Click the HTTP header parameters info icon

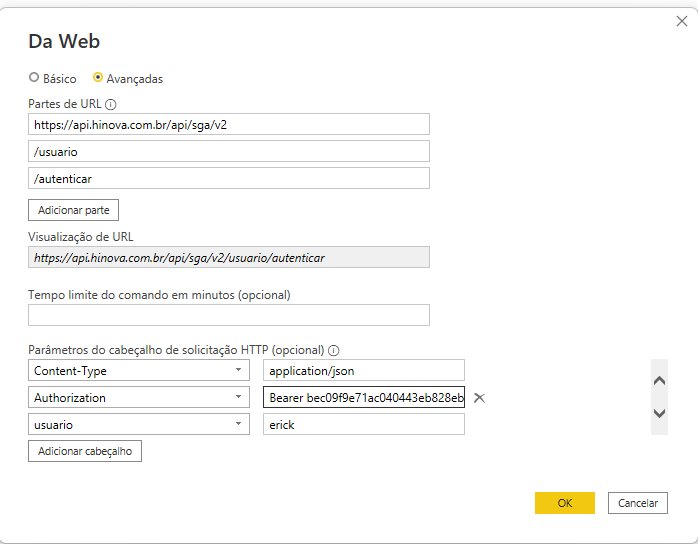click(x=333, y=351)
